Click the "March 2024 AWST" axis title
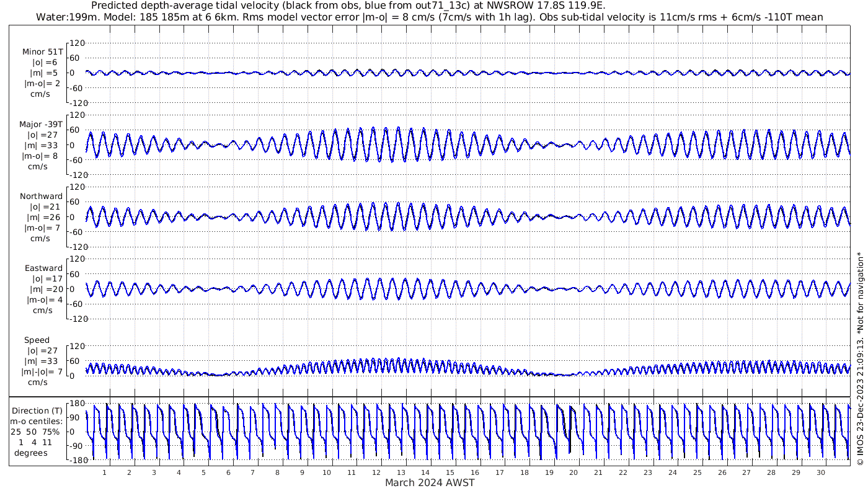 [430, 482]
